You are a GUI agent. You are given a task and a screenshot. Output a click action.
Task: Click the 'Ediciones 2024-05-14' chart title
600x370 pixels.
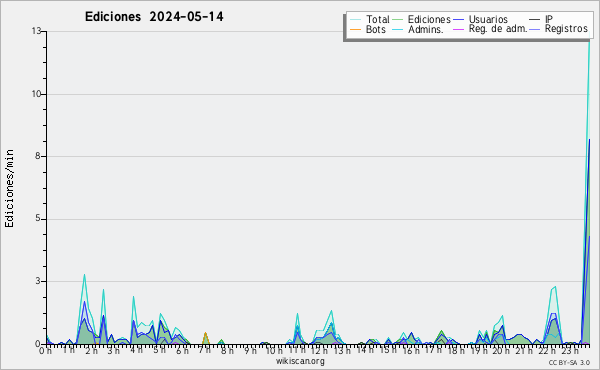(x=154, y=17)
